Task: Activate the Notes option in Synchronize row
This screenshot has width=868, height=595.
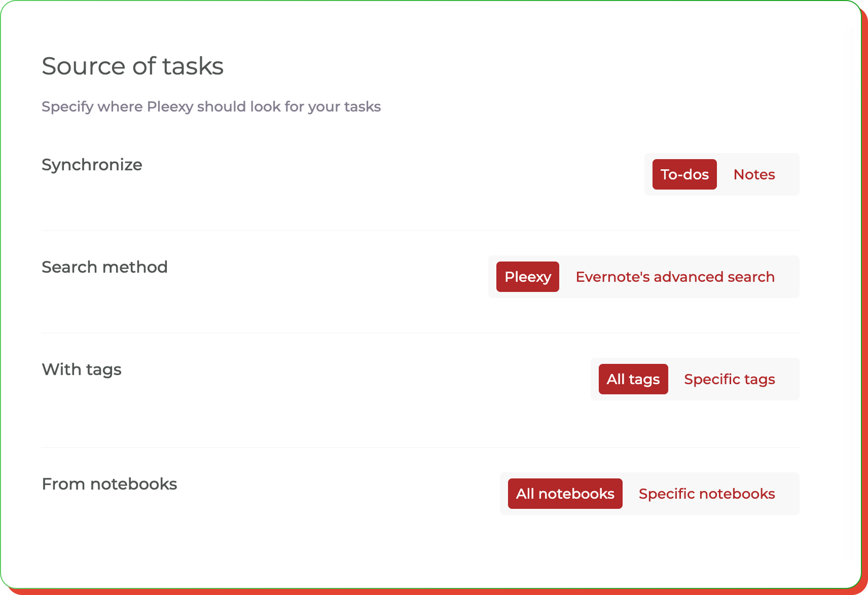Action: coord(754,174)
